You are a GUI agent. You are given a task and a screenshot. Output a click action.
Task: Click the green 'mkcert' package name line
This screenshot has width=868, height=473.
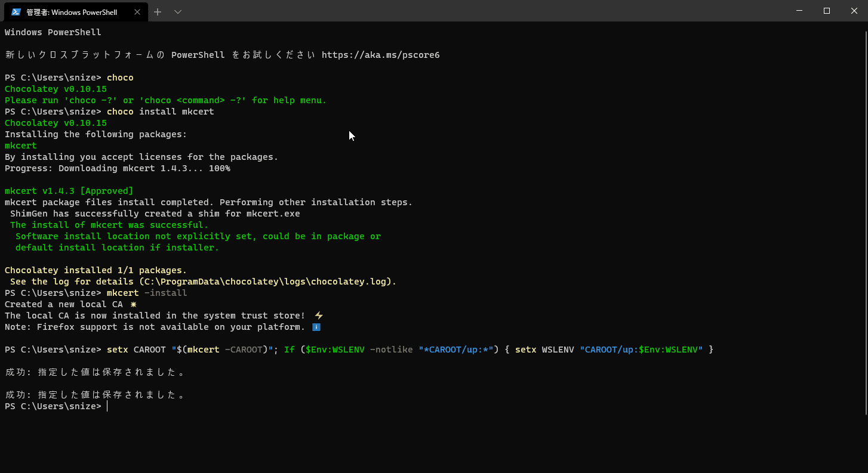click(x=21, y=146)
